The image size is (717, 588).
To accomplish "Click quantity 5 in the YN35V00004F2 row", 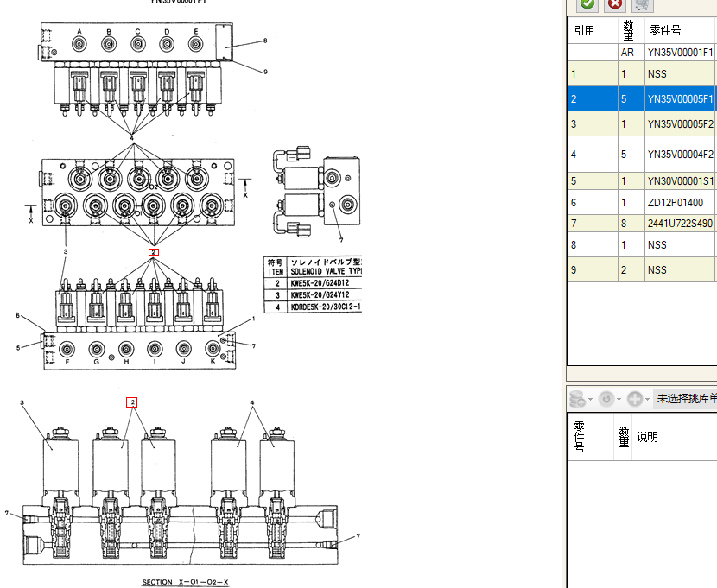I will pyautogui.click(x=631, y=155).
